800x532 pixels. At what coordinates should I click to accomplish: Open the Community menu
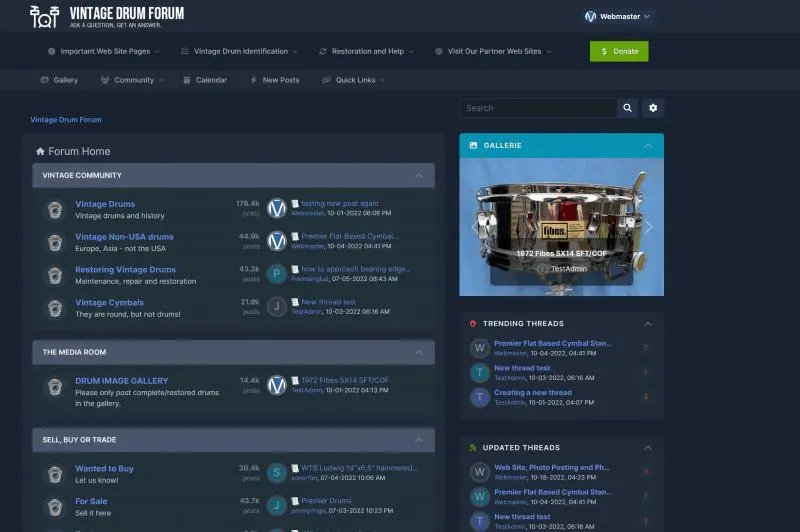click(133, 80)
